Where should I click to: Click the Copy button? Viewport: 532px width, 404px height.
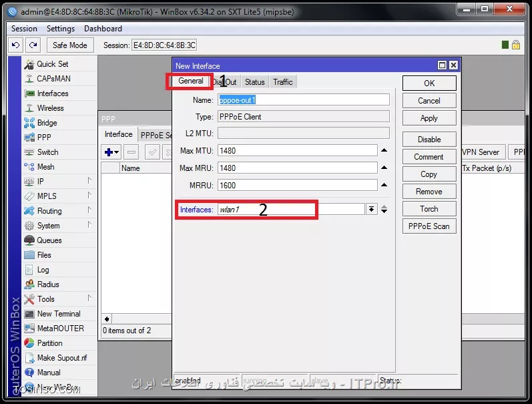point(429,174)
